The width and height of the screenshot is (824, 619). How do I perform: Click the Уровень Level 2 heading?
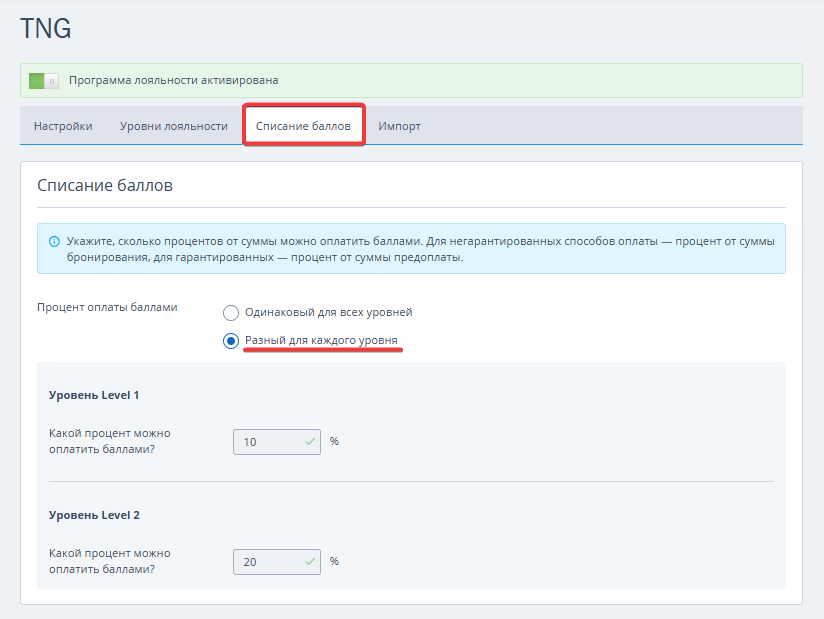point(95,515)
